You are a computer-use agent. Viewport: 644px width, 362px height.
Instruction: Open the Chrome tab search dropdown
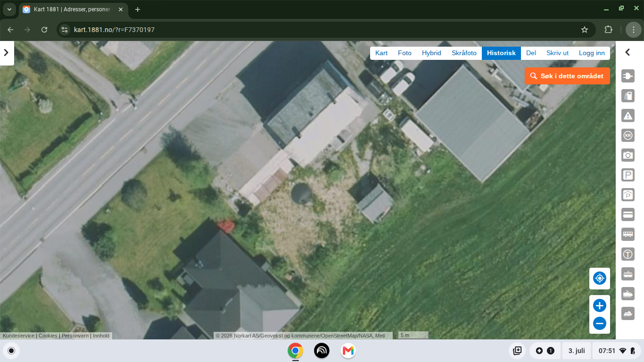click(9, 9)
